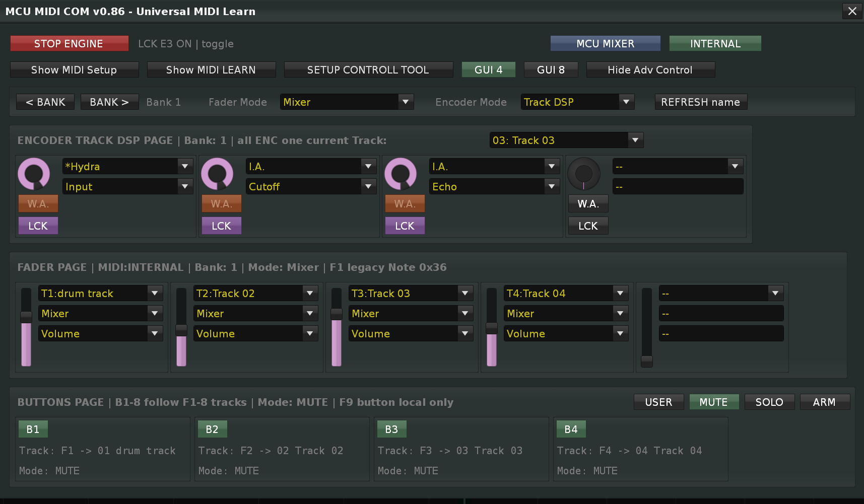Select USER button mode
The height and width of the screenshot is (504, 864).
(659, 402)
